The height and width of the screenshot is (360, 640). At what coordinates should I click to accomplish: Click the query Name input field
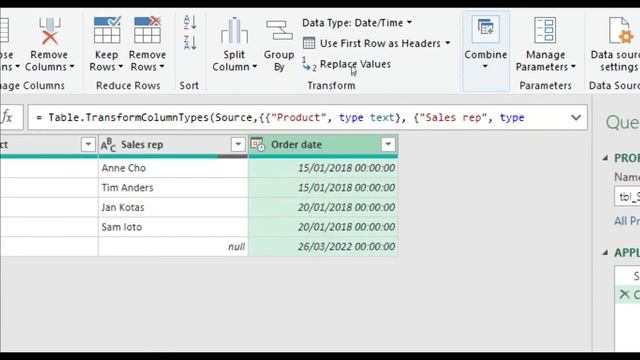627,197
